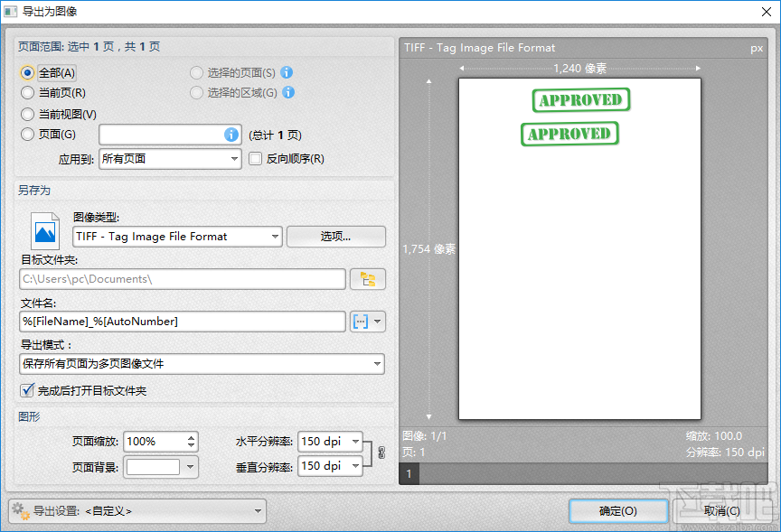Click the image file type thumbnail icon
Viewport: 781px width, 532px height.
pos(43,230)
